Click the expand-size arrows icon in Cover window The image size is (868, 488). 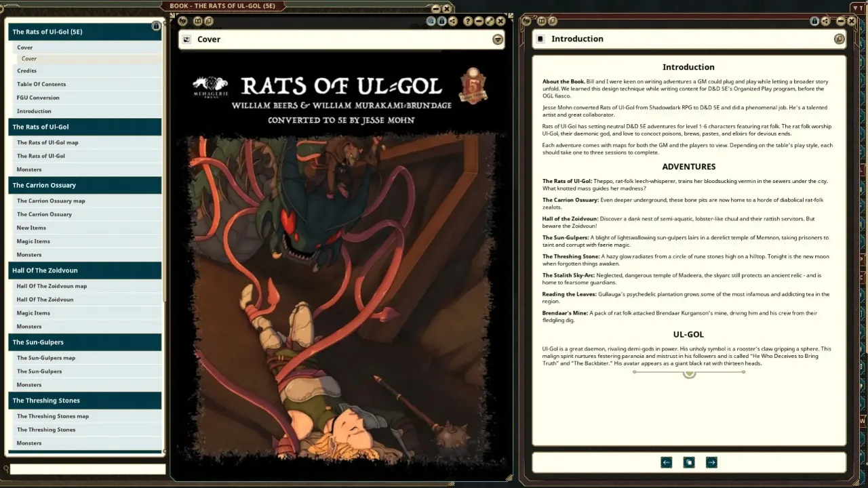(490, 21)
